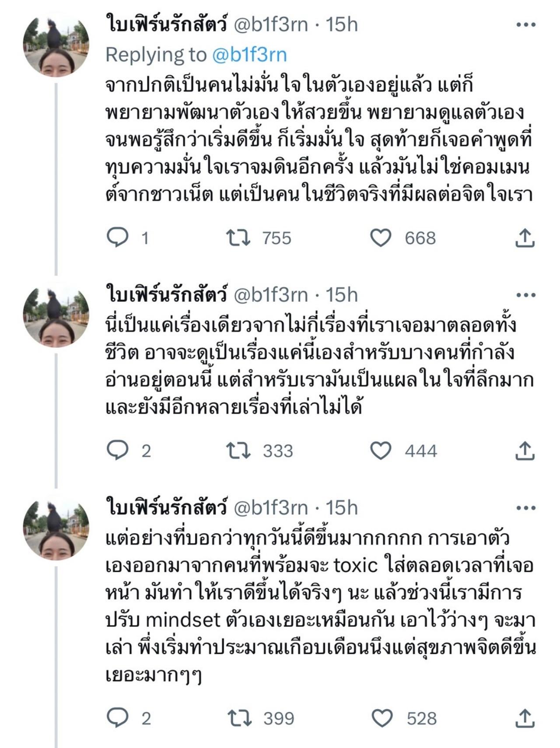Reply to the second tweet with 2 replies
560x748 pixels.
[118, 450]
